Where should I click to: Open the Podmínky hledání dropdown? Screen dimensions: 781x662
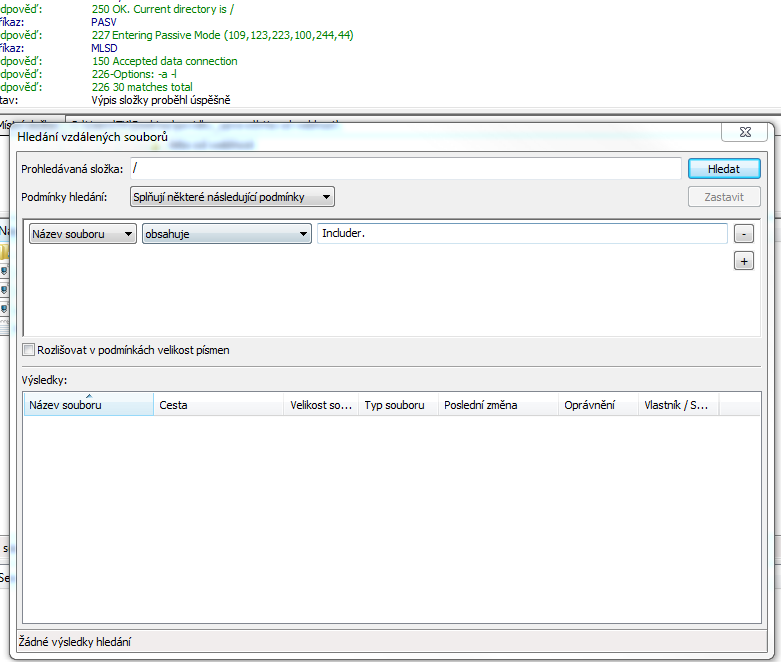tap(232, 197)
